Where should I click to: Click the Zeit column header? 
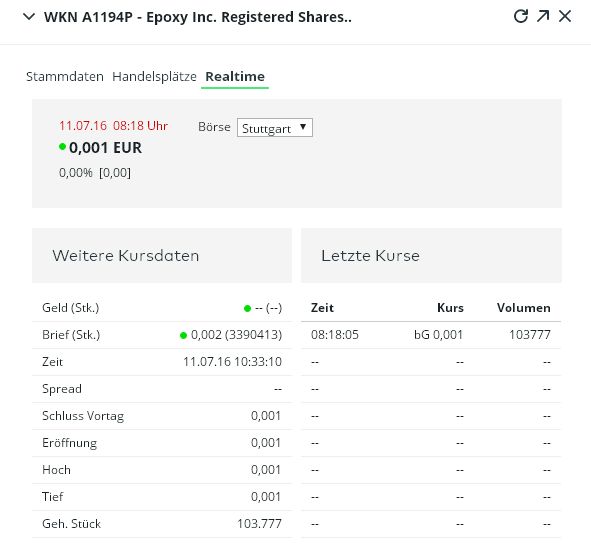(322, 308)
